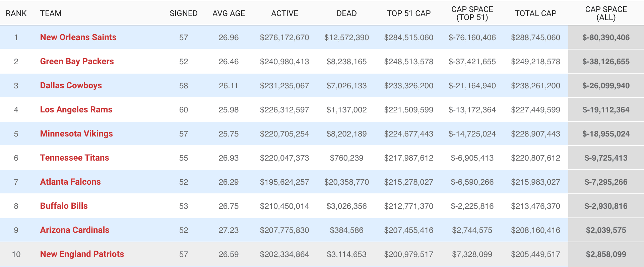Click Cardinals active cap $207,775,830
This screenshot has height=267, width=644.
[x=284, y=230]
